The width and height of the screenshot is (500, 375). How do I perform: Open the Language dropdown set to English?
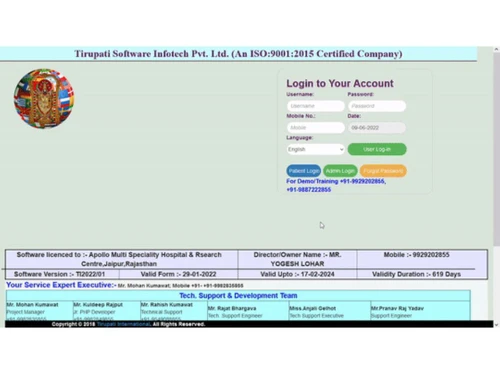pyautogui.click(x=316, y=149)
